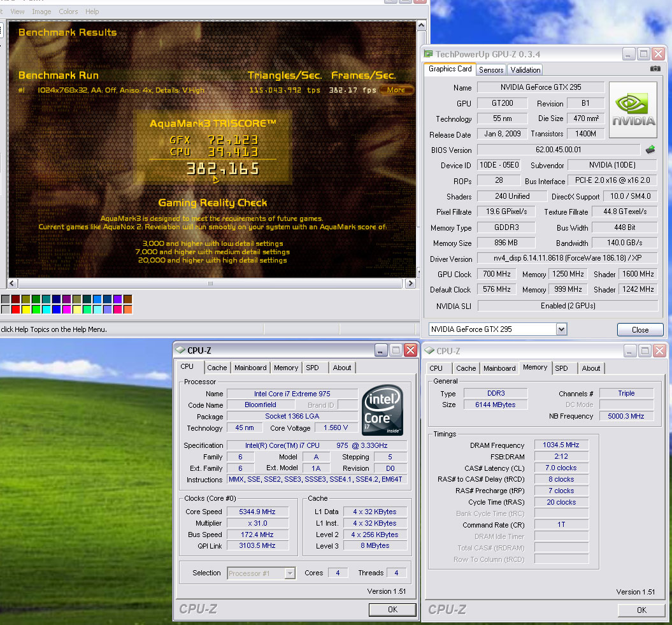Click the Memory Size value '896 MB'
Image resolution: width=672 pixels, height=625 pixels.
[506, 243]
